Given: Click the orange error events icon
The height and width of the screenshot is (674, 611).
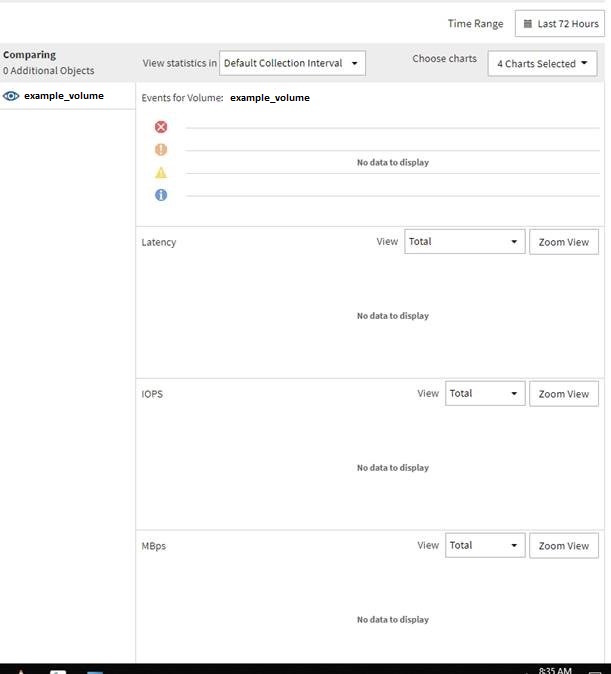Looking at the screenshot, I should (161, 150).
